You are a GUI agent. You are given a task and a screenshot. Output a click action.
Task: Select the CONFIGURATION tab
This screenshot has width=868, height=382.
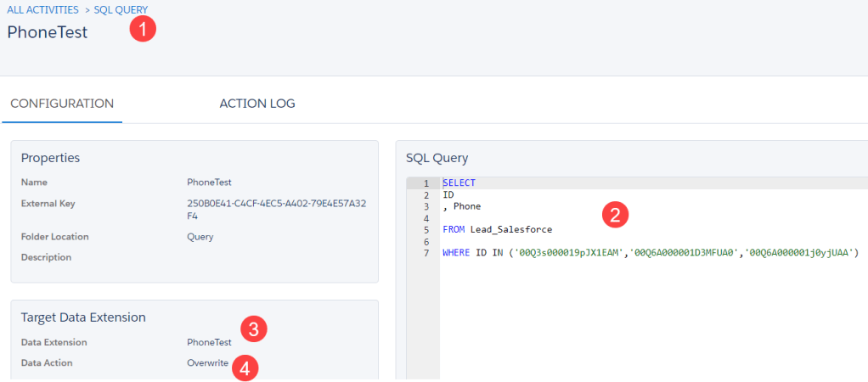[x=62, y=104]
